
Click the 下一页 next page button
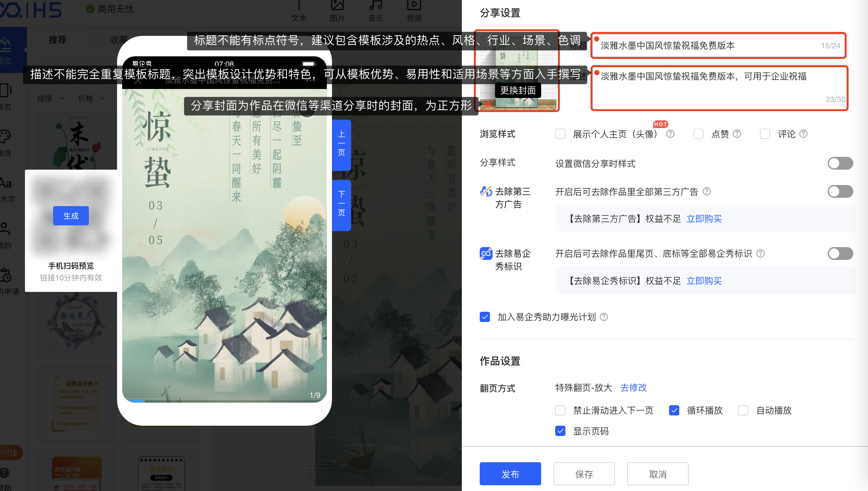click(341, 205)
